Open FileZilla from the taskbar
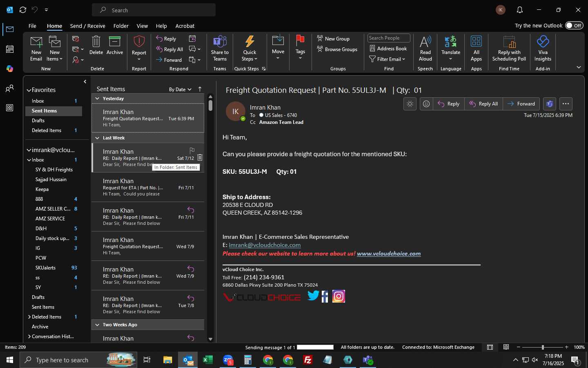This screenshot has height=368, width=588. [308, 360]
